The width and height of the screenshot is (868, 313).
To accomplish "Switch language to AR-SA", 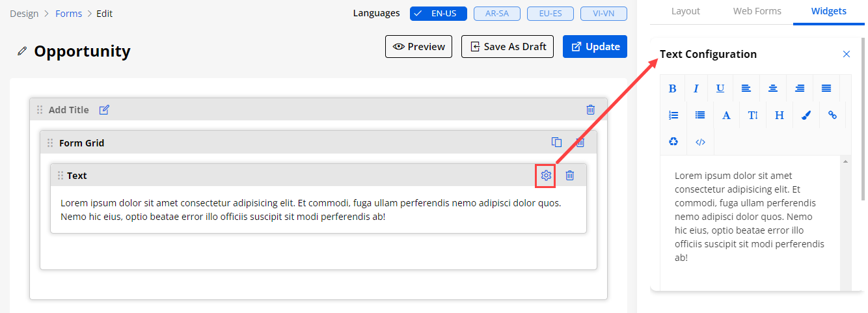I will tap(496, 13).
